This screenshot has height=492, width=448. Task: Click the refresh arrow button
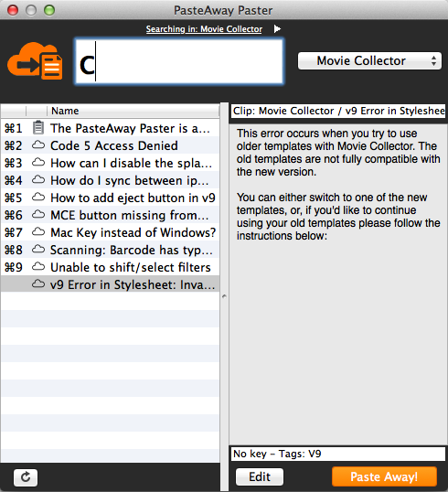(x=26, y=477)
